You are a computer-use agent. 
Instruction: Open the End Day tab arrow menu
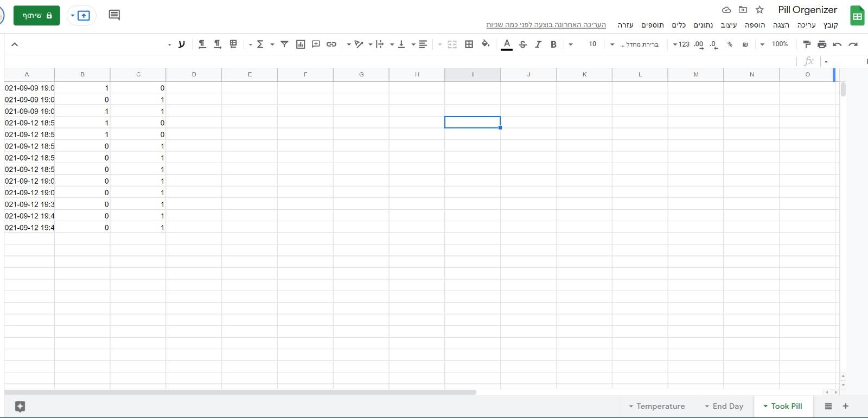click(x=707, y=406)
